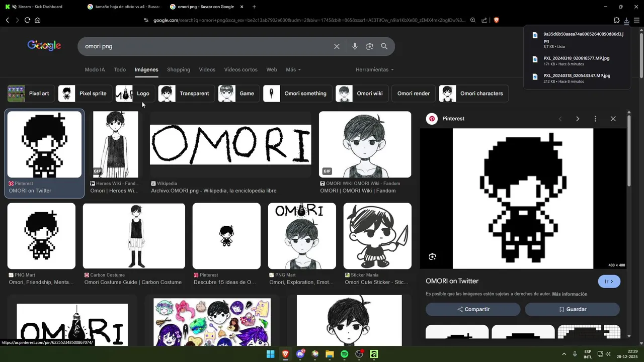Switch to the Todo results tab
Image resolution: width=644 pixels, height=362 pixels.
[120, 69]
